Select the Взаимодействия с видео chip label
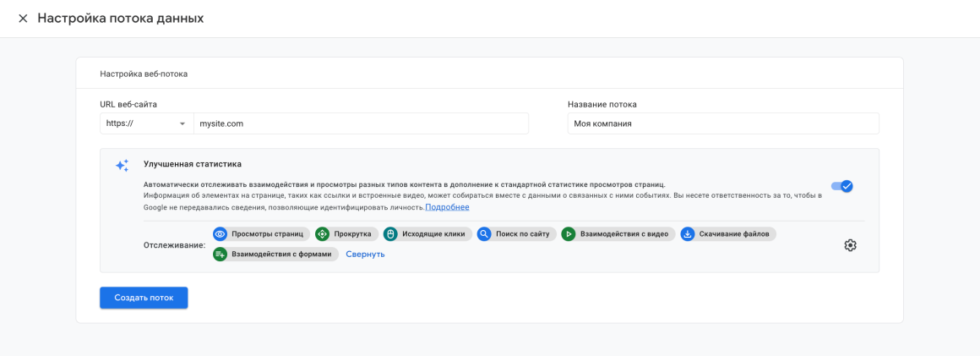Viewport: 980px width, 356px height. point(626,234)
